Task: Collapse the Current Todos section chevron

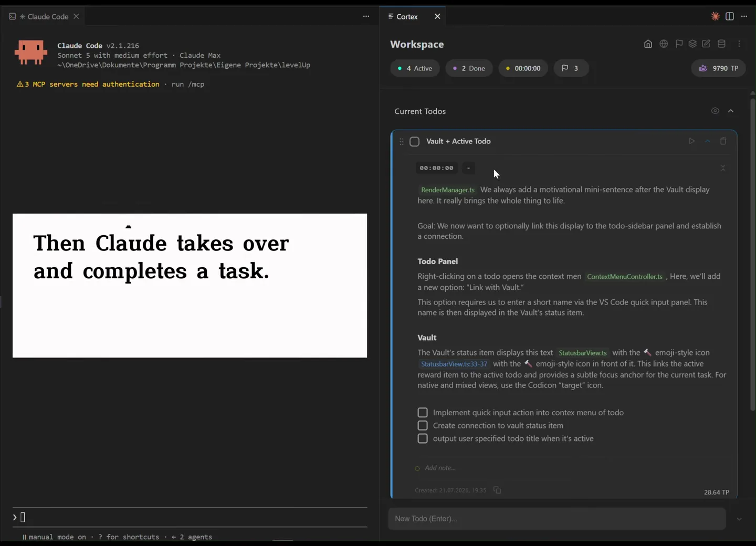Action: pos(731,111)
